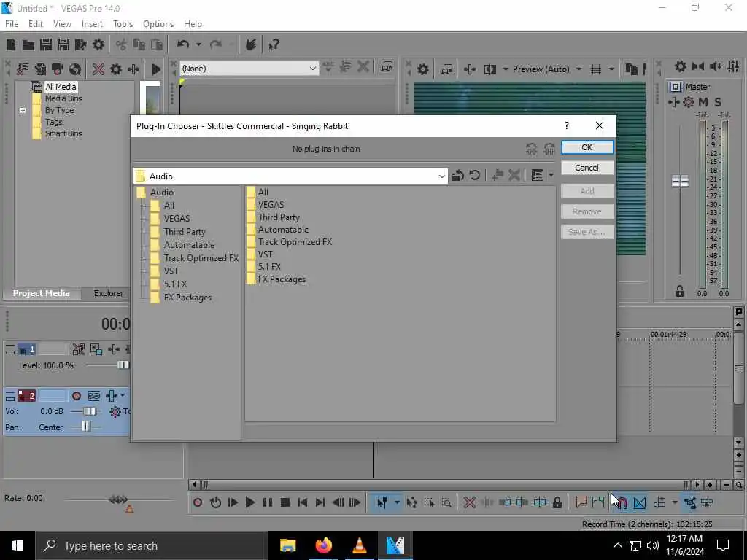
Task: Click the question mark help button in dialog title
Action: tap(566, 125)
